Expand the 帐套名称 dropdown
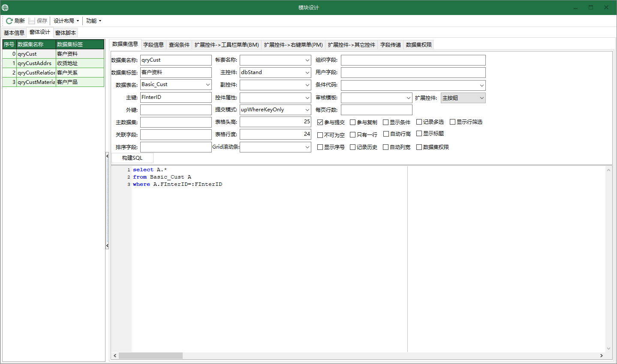 click(x=307, y=60)
